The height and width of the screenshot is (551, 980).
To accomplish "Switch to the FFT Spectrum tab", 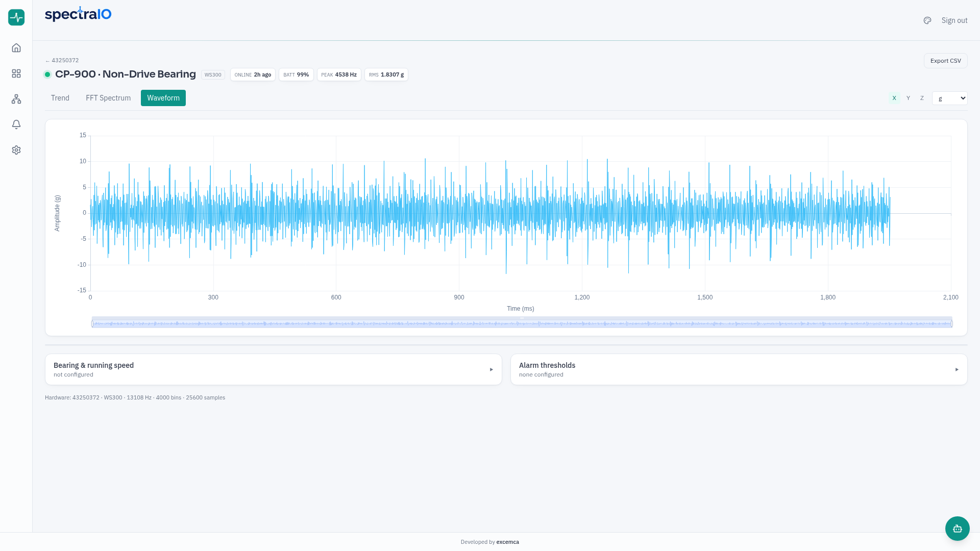I will click(x=108, y=98).
